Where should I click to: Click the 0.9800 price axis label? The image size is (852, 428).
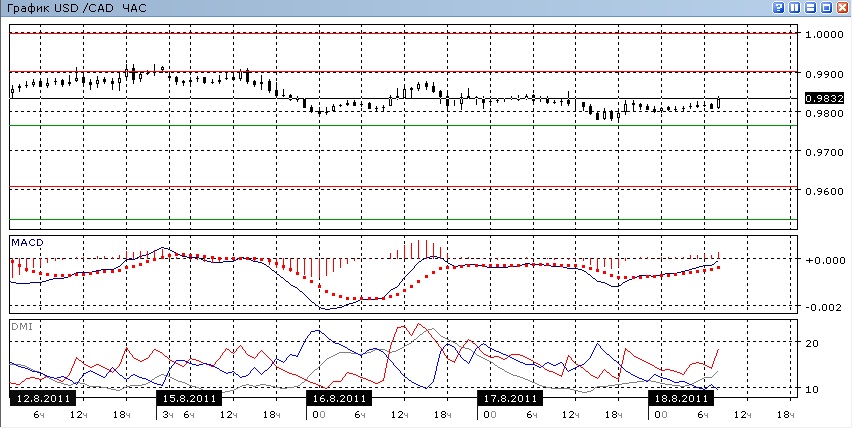[824, 114]
